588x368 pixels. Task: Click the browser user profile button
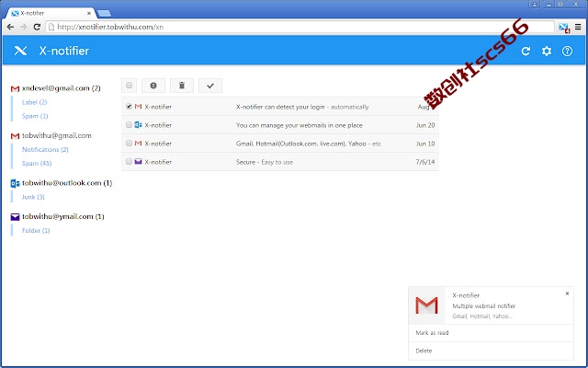(x=535, y=4)
